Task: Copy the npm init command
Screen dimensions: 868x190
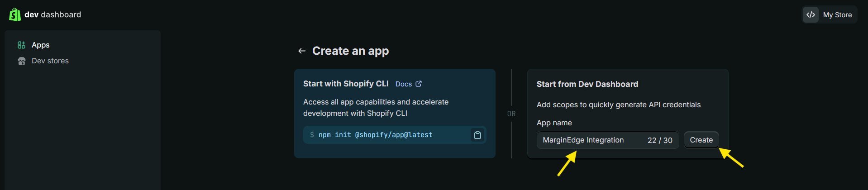Action: 477,135
